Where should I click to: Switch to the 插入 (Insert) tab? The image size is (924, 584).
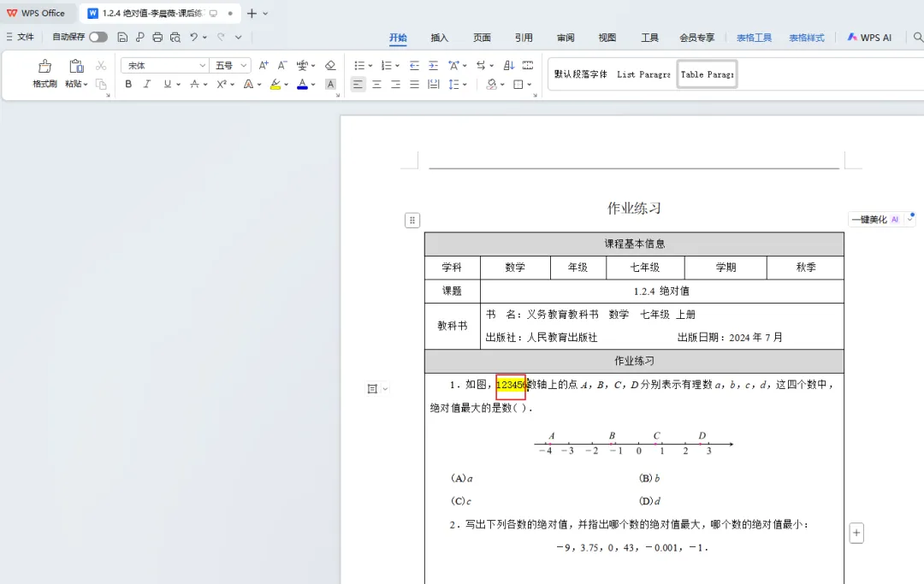point(440,38)
